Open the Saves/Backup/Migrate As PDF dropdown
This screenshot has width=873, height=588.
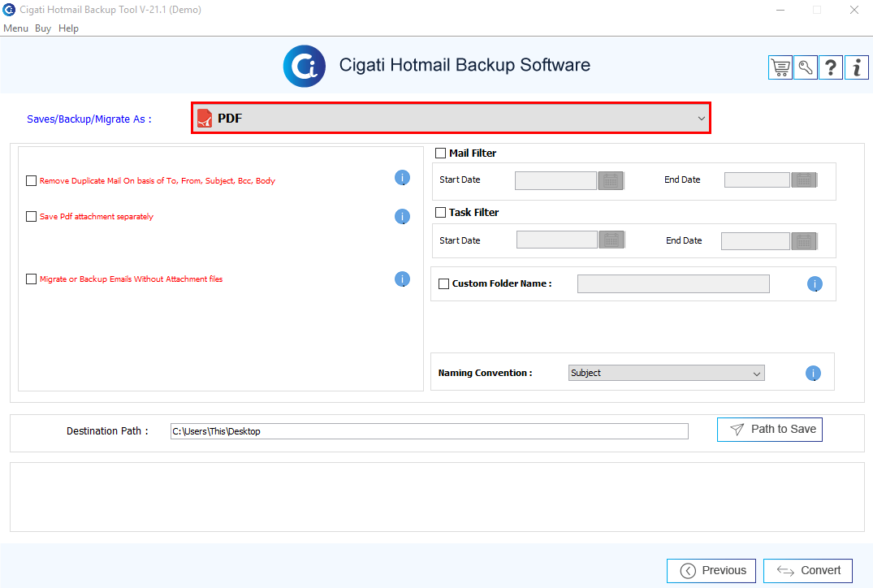[x=451, y=118]
